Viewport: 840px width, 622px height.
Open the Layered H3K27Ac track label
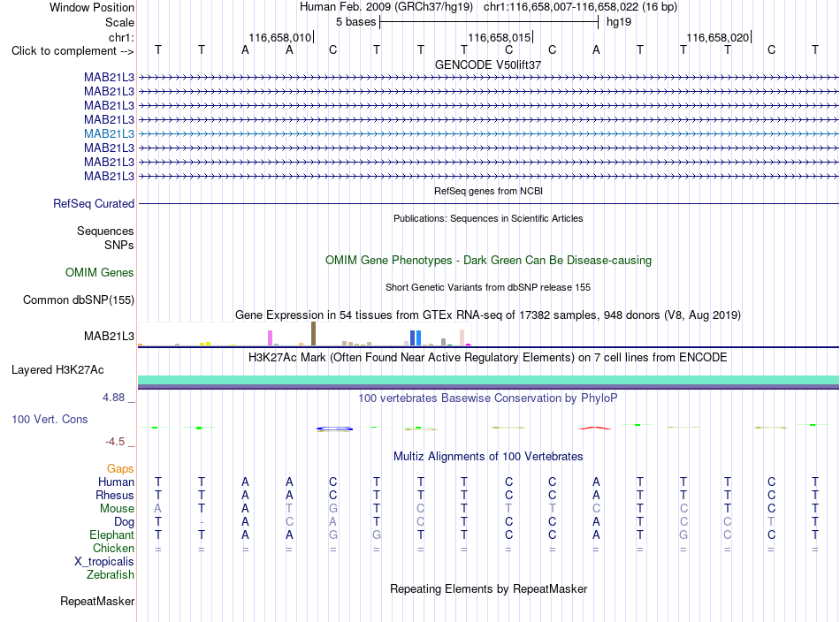coord(57,370)
